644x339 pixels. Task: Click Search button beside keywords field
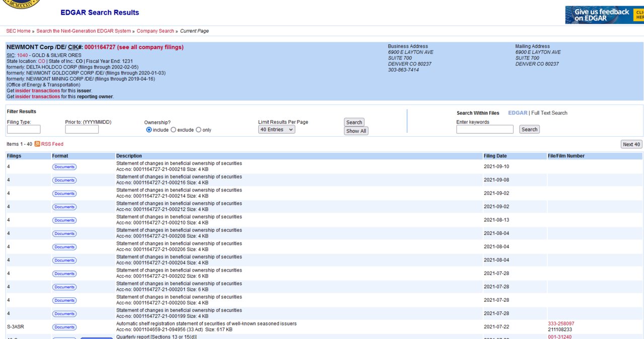[529, 129]
